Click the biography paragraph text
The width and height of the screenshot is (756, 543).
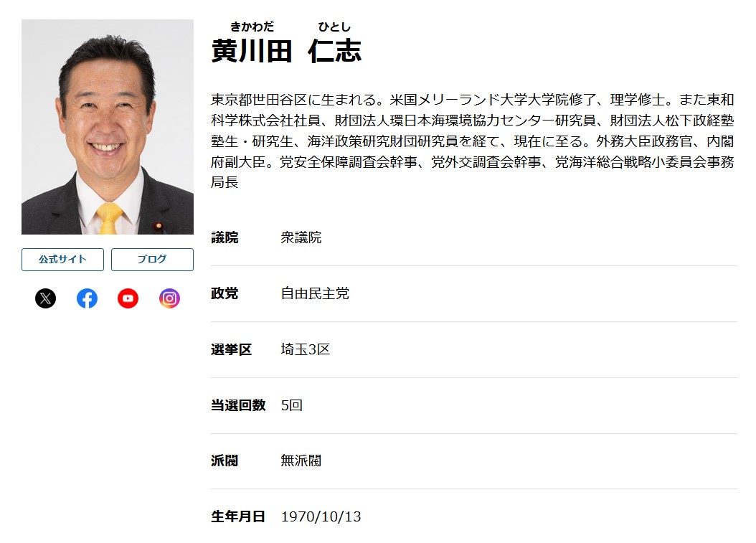[x=473, y=141]
